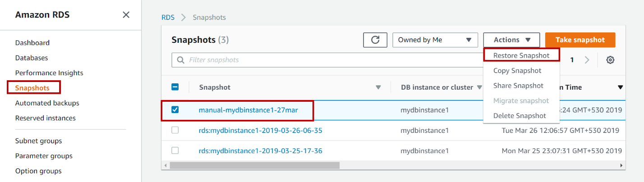Viewport: 644px width, 182px height.
Task: Open the table settings gear icon
Action: click(610, 60)
